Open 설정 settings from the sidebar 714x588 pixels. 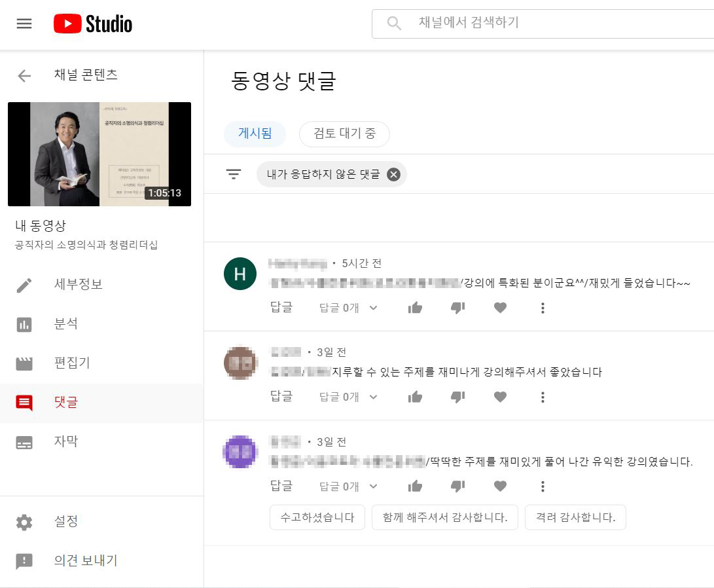click(x=65, y=522)
